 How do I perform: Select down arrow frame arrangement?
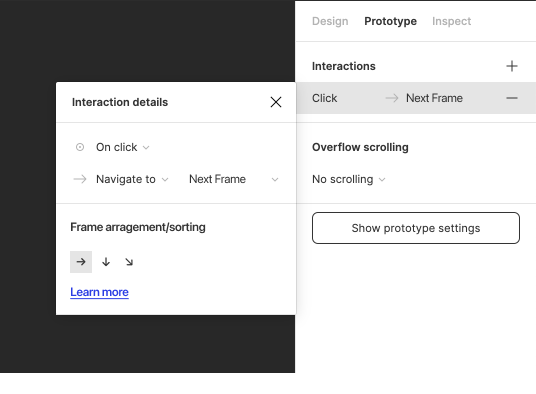pyautogui.click(x=106, y=262)
